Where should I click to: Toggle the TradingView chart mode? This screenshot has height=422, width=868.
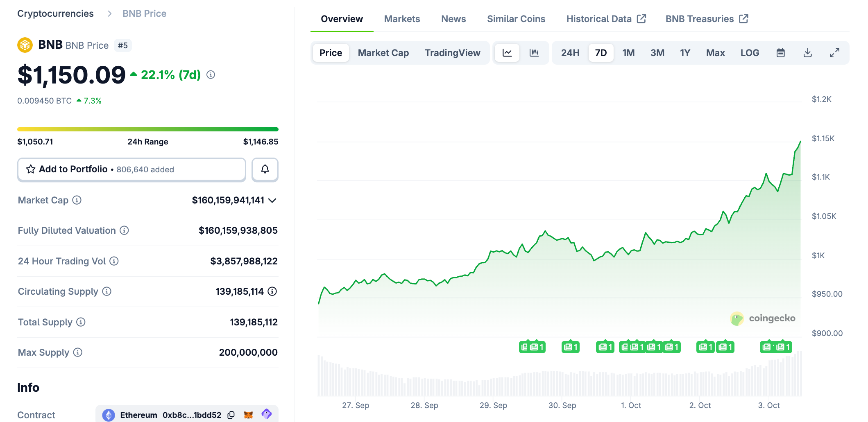pos(452,52)
